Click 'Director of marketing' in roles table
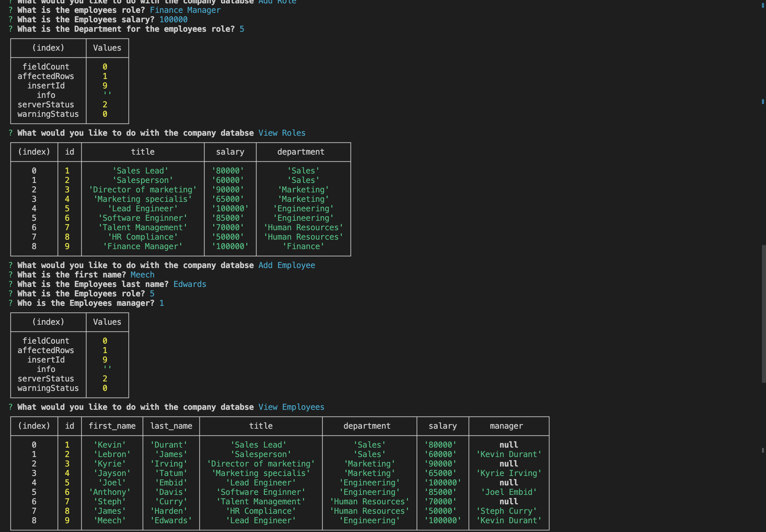766x532 pixels. [143, 190]
